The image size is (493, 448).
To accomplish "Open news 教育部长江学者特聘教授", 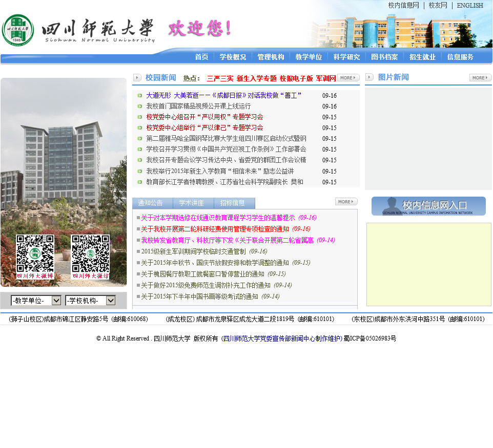I will pyautogui.click(x=224, y=182).
